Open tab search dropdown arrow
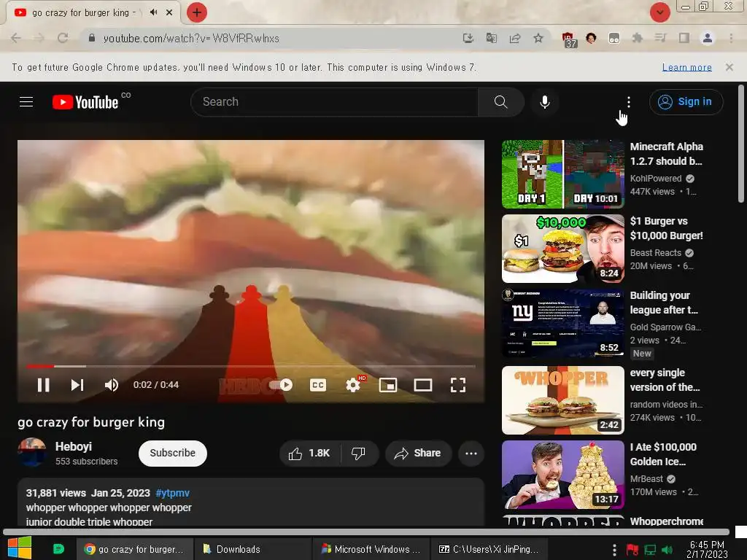The height and width of the screenshot is (560, 747). point(659,12)
